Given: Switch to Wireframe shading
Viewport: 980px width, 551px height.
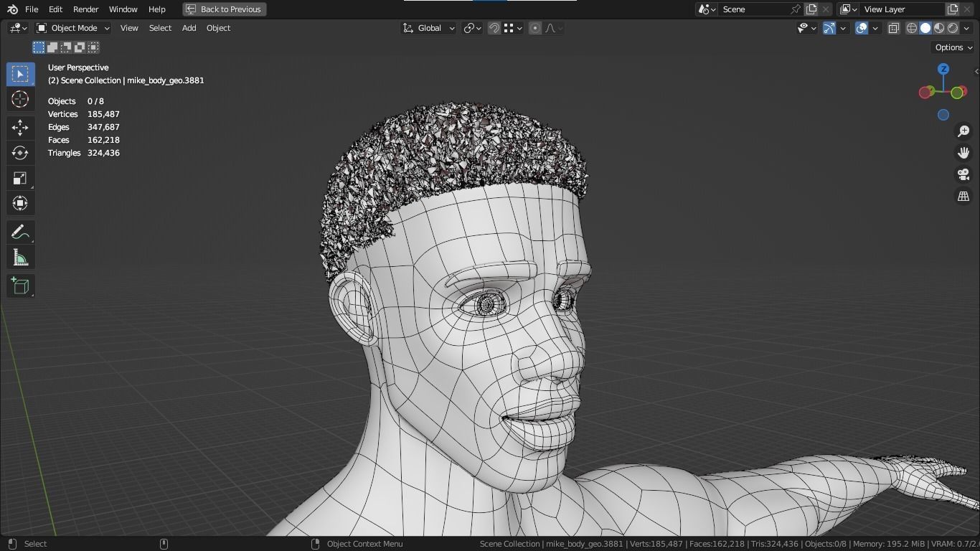Looking at the screenshot, I should [x=912, y=28].
